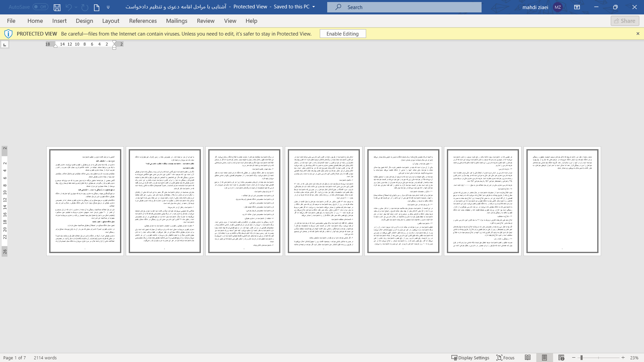Switch to the Mailings tab
The width and height of the screenshot is (644, 362).
coord(177,21)
